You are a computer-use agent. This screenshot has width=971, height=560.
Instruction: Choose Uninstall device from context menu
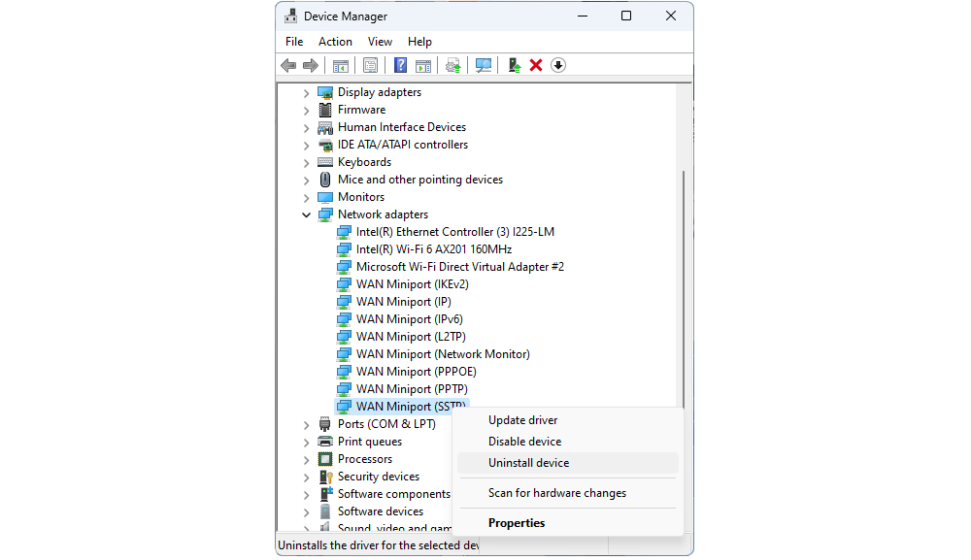(568, 463)
